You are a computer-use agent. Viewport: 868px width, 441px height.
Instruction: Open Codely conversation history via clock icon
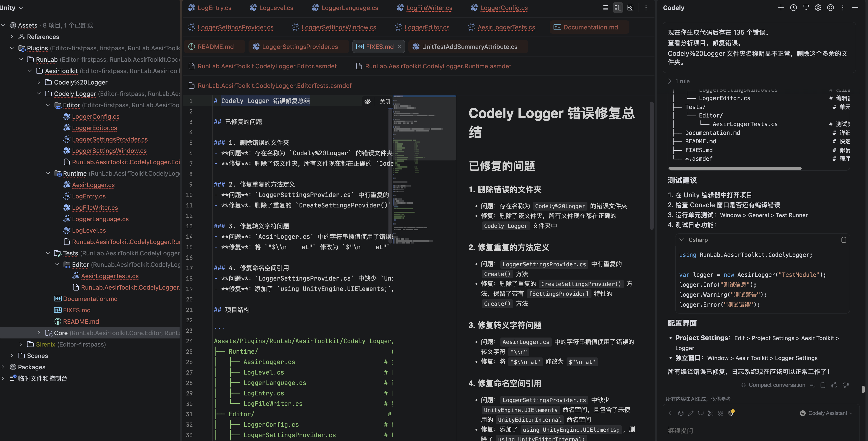(x=793, y=7)
